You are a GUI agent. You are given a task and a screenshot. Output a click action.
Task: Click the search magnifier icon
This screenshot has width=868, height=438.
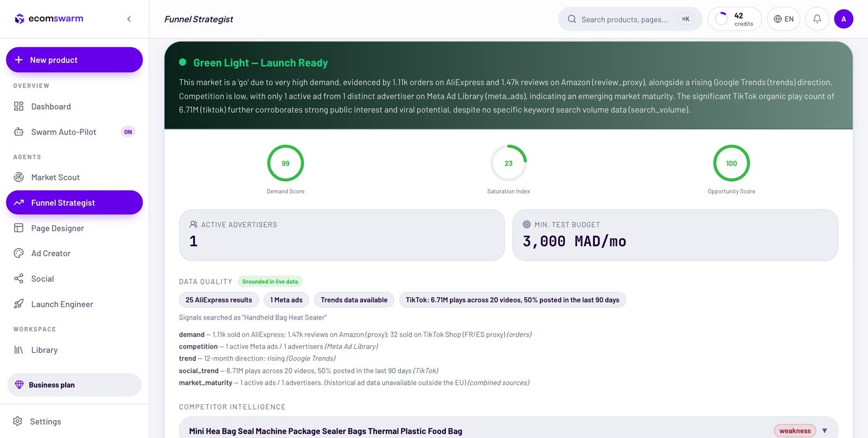(572, 19)
